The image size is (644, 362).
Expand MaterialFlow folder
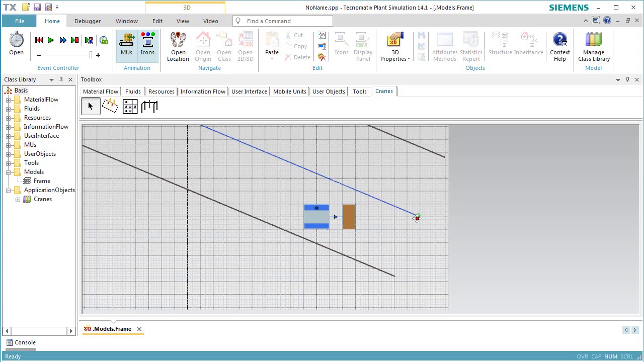coord(9,100)
